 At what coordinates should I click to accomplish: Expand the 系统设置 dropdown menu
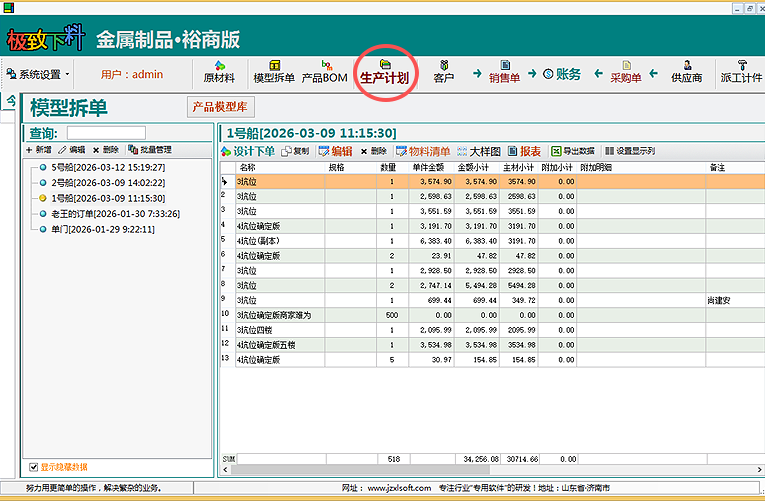[40, 75]
